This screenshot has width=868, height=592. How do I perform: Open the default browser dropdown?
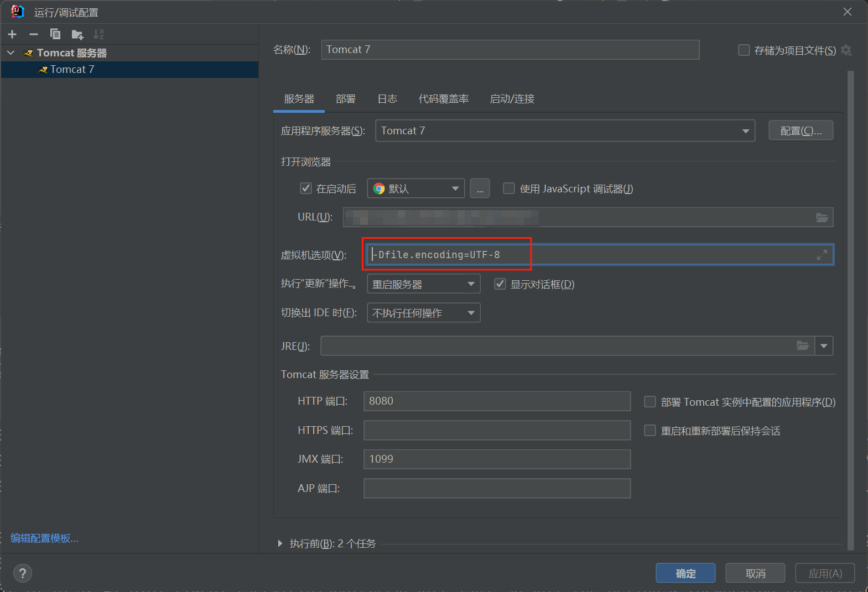tap(416, 188)
